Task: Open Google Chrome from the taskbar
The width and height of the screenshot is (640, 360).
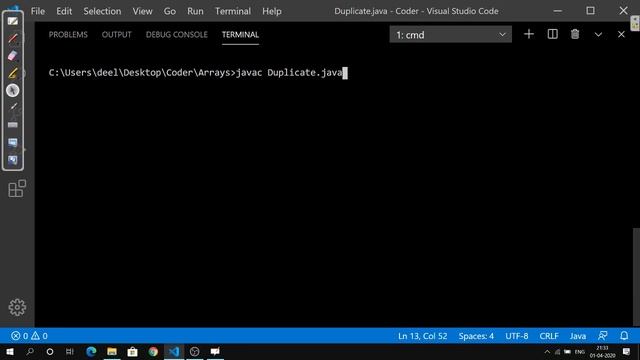Action: coord(153,351)
